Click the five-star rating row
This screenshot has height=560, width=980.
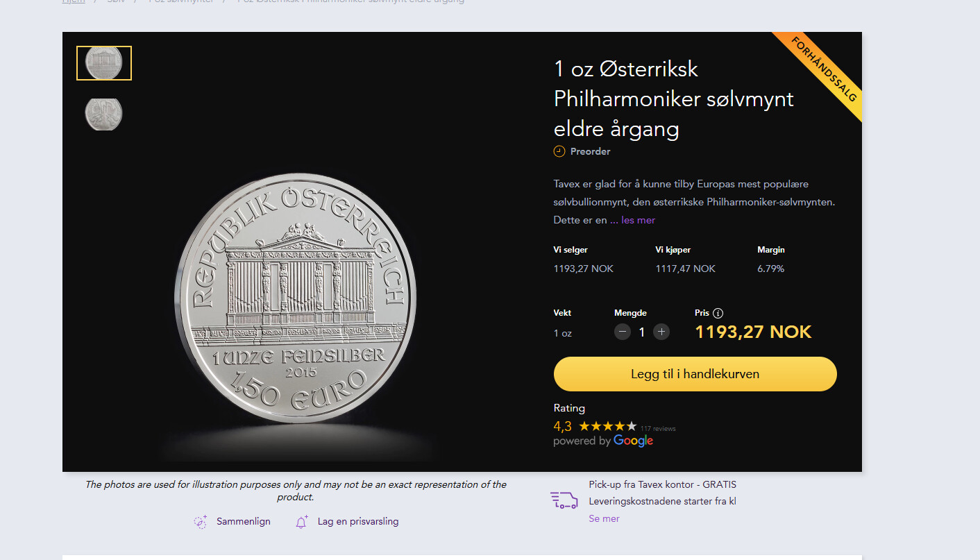607,426
